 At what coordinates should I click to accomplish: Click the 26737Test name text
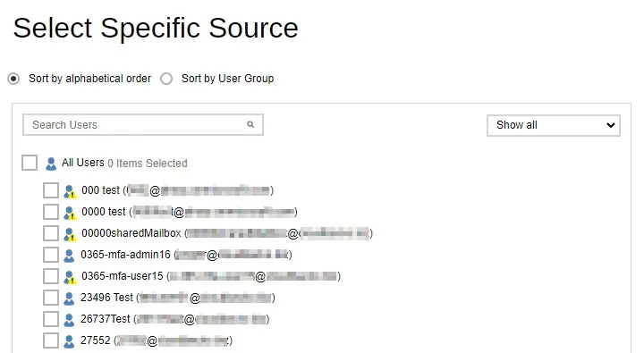pos(106,319)
